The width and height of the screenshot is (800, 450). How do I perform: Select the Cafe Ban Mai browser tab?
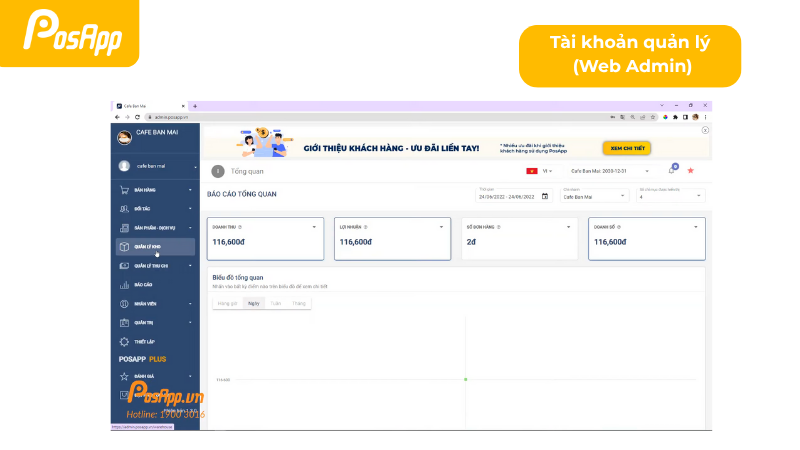pyautogui.click(x=149, y=106)
